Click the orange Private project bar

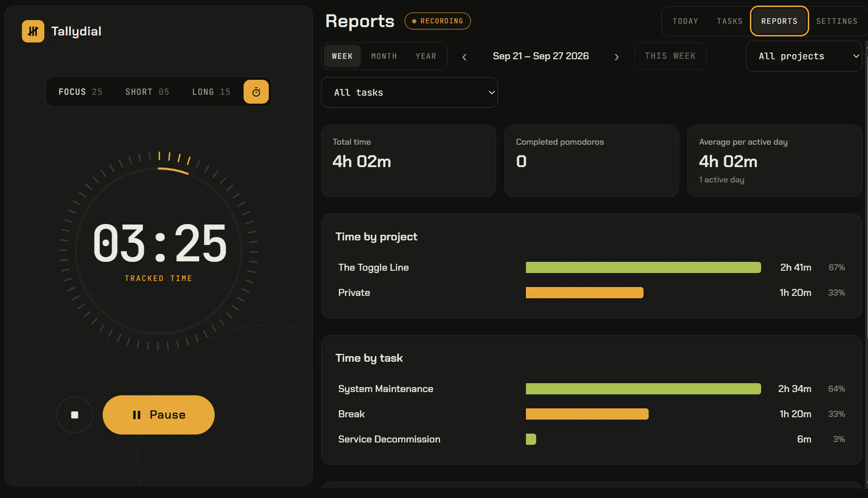[584, 293]
